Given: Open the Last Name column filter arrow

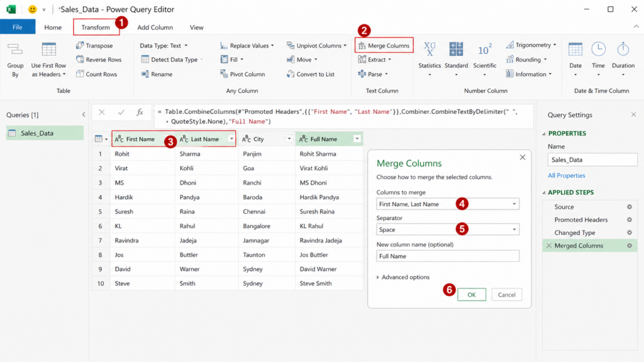Looking at the screenshot, I should 231,139.
